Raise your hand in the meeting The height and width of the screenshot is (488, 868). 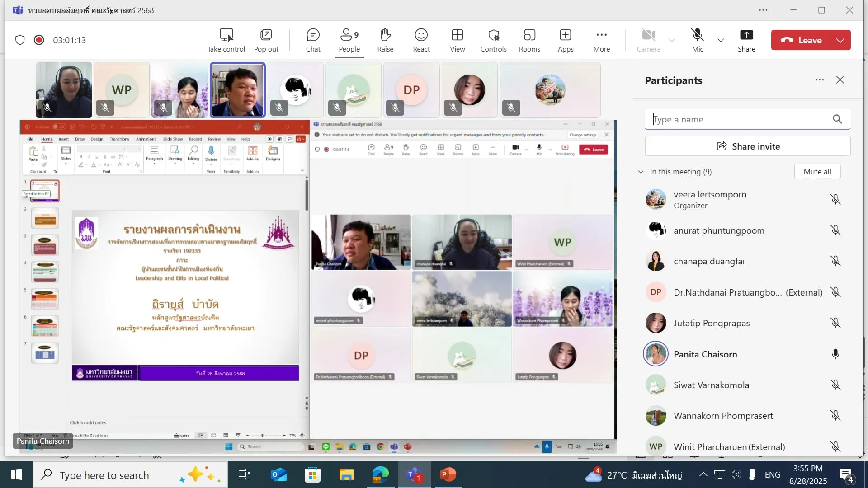click(x=385, y=40)
